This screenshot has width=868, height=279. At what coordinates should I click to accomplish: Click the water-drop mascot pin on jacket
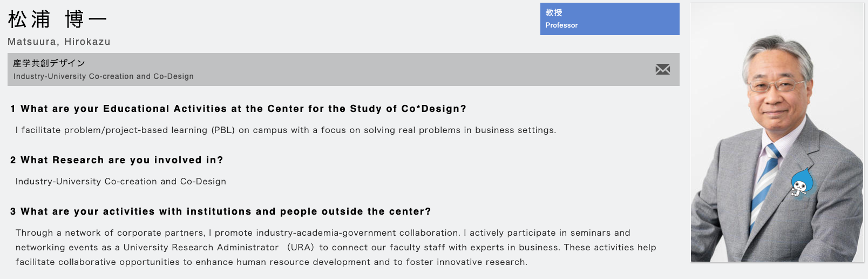802,183
